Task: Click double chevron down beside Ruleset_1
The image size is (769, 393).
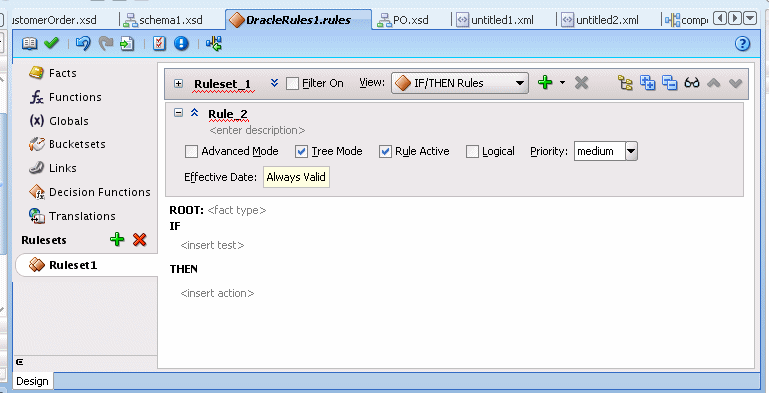Action: coord(274,83)
